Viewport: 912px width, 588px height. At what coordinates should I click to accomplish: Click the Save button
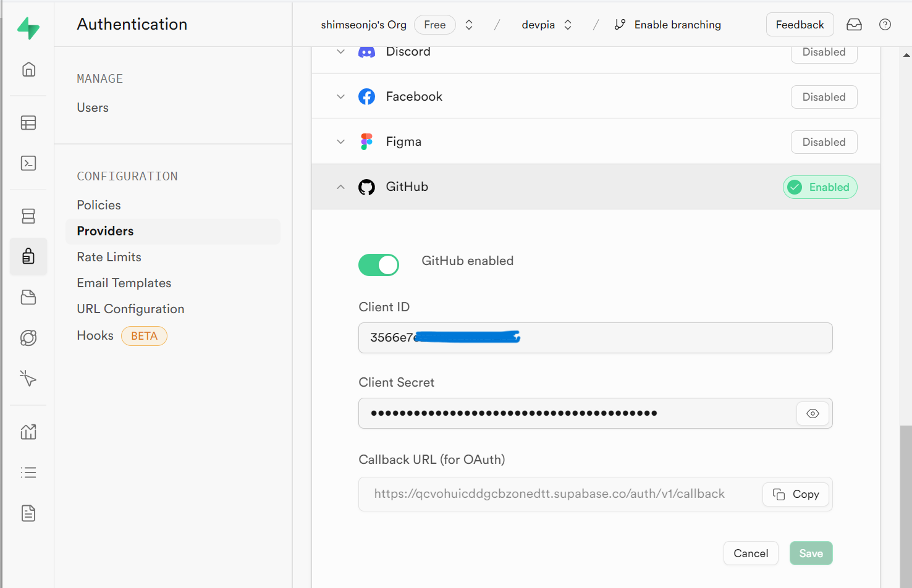coord(811,553)
